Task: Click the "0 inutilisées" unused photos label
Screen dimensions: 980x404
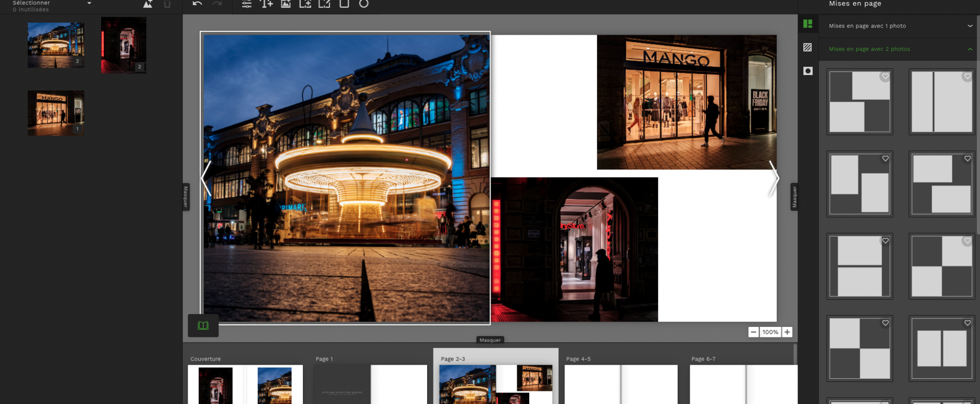Action: pyautogui.click(x=31, y=9)
